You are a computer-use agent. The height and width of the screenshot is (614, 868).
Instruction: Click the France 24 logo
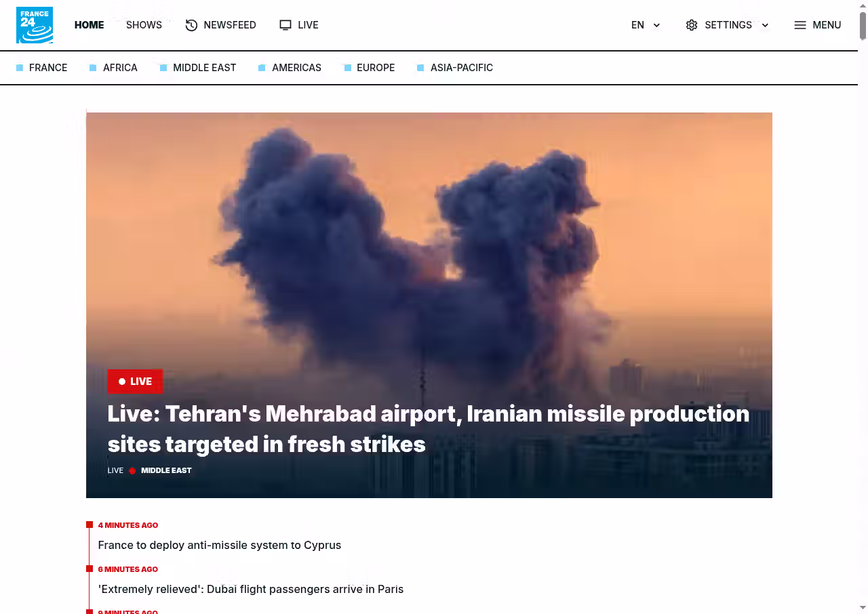pyautogui.click(x=35, y=25)
